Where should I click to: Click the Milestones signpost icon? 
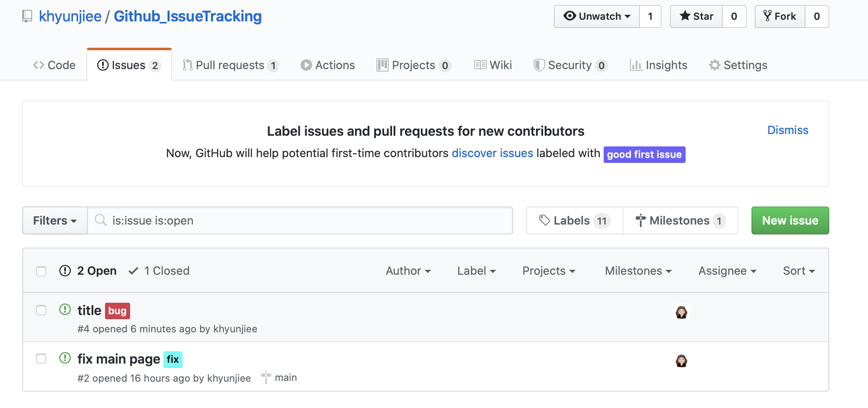tap(640, 220)
